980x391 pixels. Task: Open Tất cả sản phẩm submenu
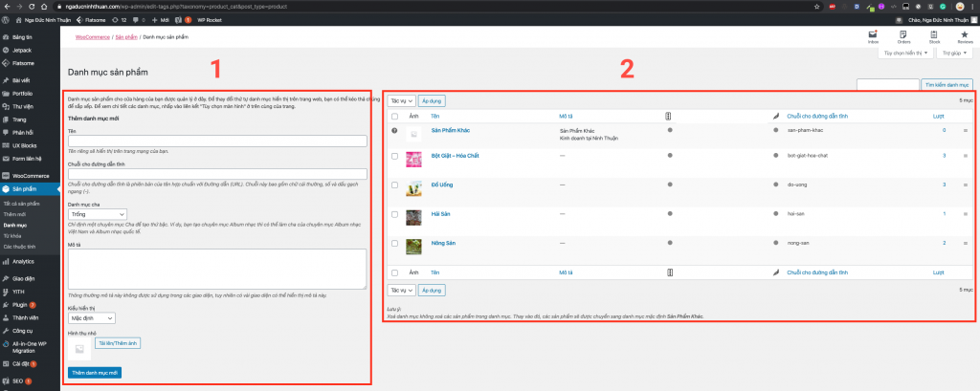(x=21, y=204)
